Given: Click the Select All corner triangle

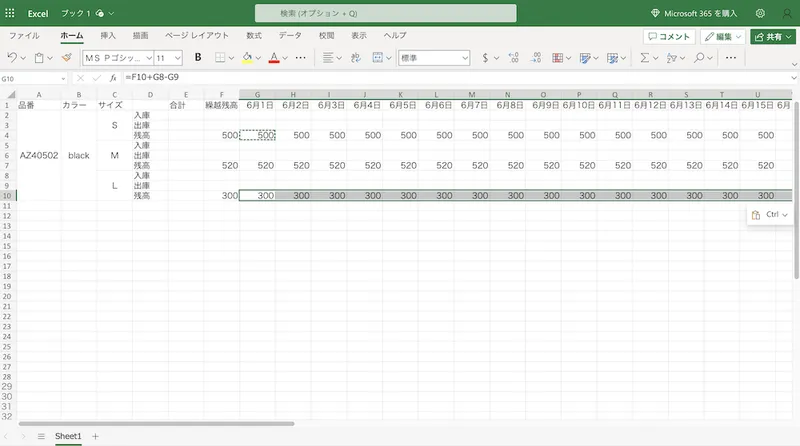Looking at the screenshot, I should tap(10, 94).
